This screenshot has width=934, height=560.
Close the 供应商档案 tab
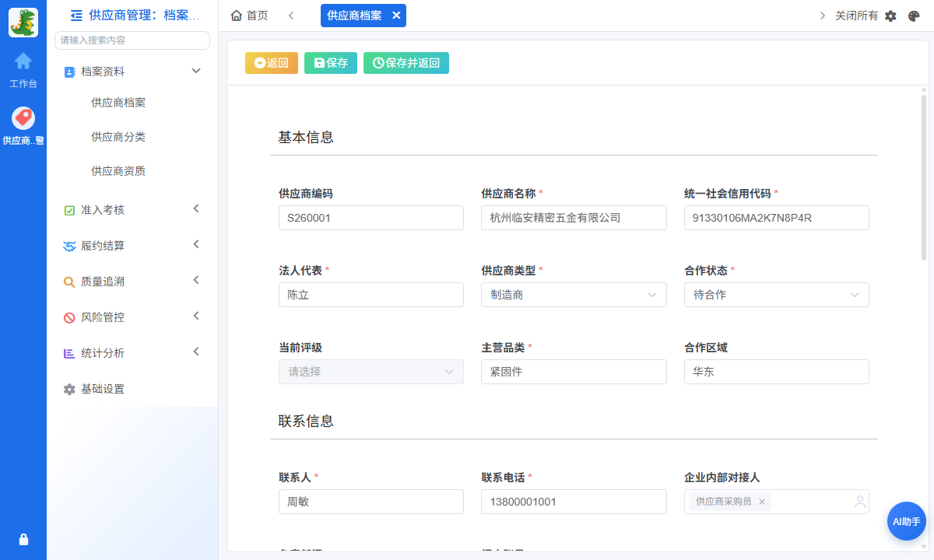click(x=395, y=16)
